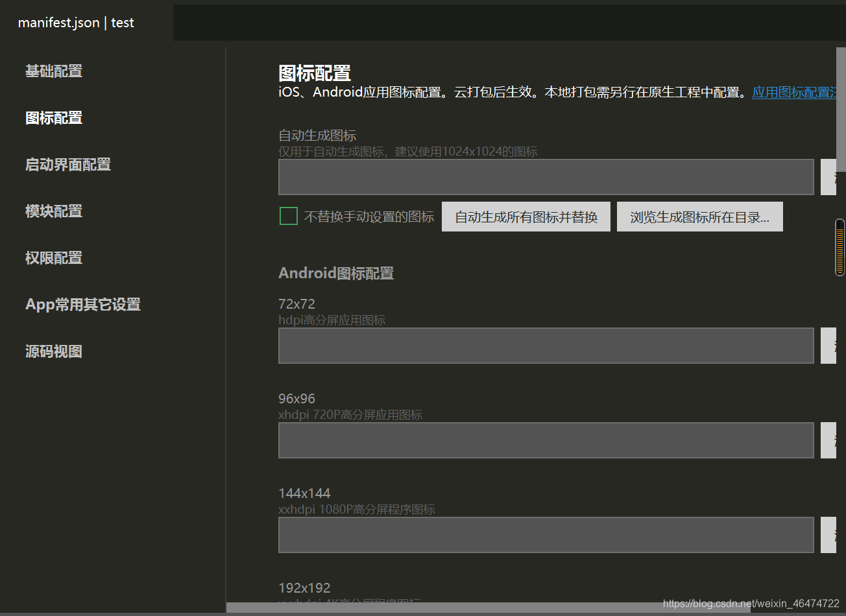Click the horizontal scrollbar at bottom
Image resolution: width=846 pixels, height=616 pixels.
pos(488,608)
